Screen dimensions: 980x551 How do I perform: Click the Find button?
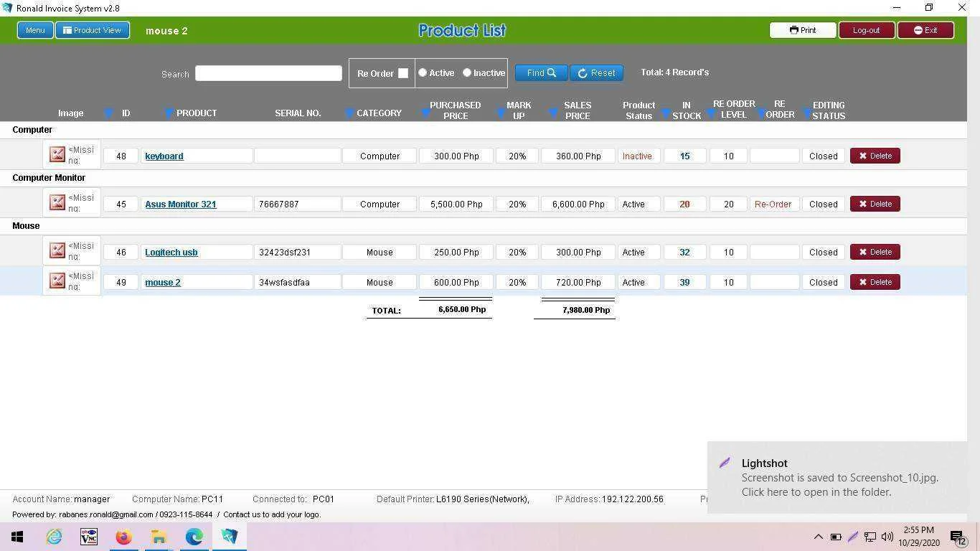click(542, 72)
